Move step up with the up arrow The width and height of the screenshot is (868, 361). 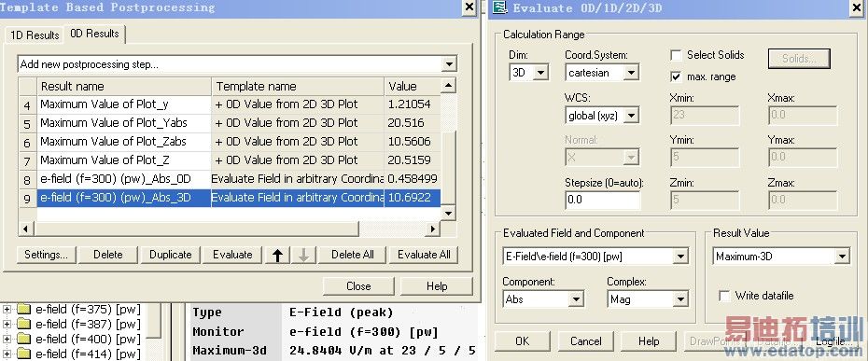pos(278,255)
